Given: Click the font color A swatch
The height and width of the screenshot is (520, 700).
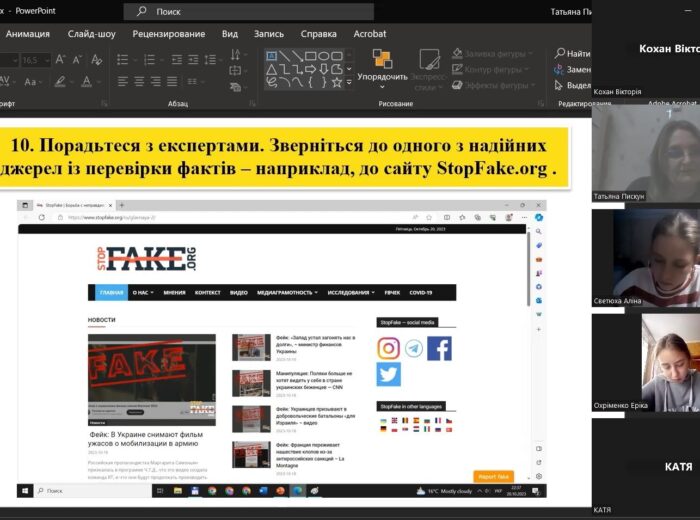Looking at the screenshot, I should [87, 81].
